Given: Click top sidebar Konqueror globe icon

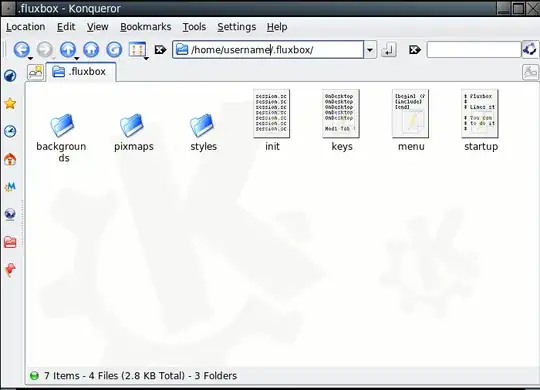Looking at the screenshot, I should point(10,76).
